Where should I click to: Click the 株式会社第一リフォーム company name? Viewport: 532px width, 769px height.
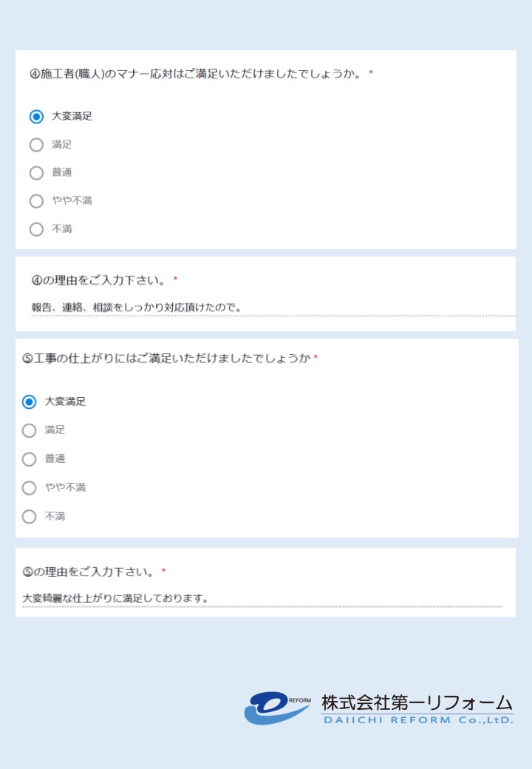pyautogui.click(x=417, y=702)
